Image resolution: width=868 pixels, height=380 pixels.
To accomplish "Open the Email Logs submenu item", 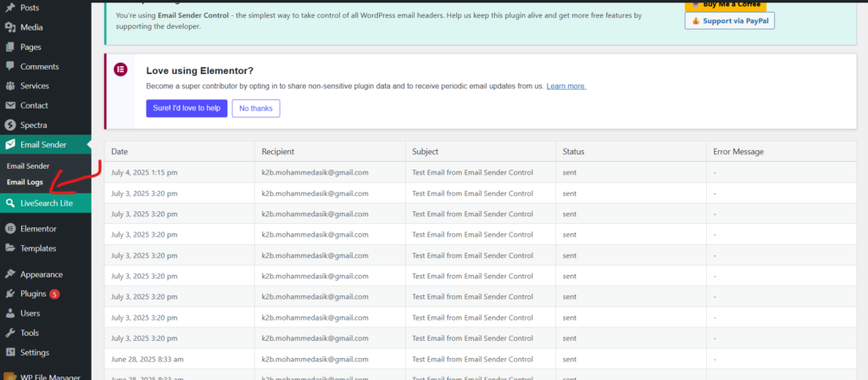I will point(25,182).
